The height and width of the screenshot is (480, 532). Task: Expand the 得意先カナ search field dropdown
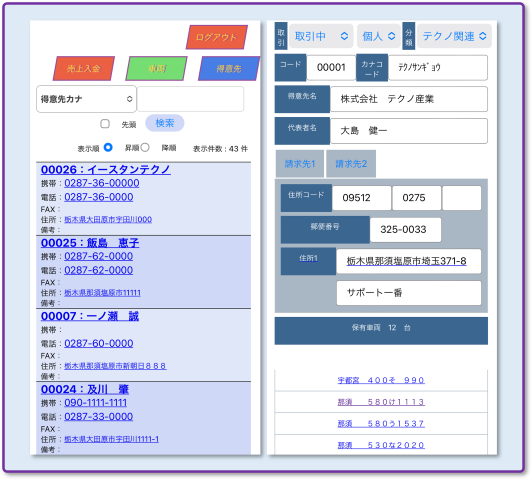86,99
